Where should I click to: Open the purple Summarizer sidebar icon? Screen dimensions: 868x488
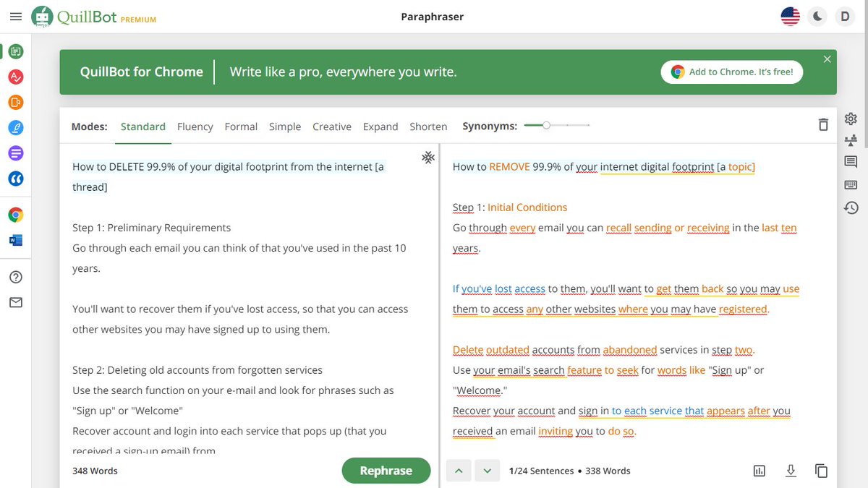15,153
